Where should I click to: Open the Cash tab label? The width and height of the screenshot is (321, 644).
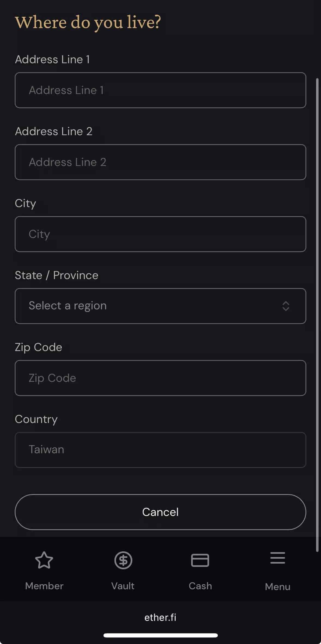coord(200,586)
